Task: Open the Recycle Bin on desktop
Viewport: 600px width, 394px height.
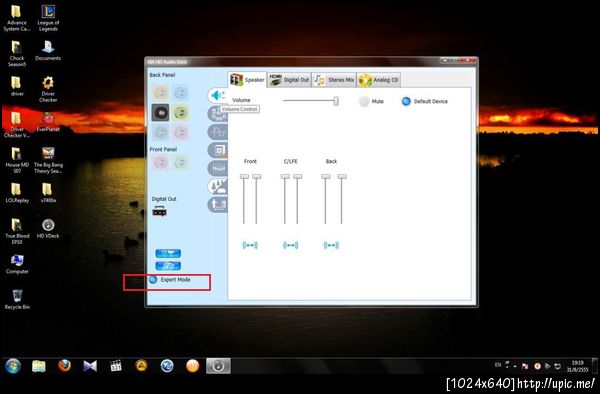Action: [17, 299]
